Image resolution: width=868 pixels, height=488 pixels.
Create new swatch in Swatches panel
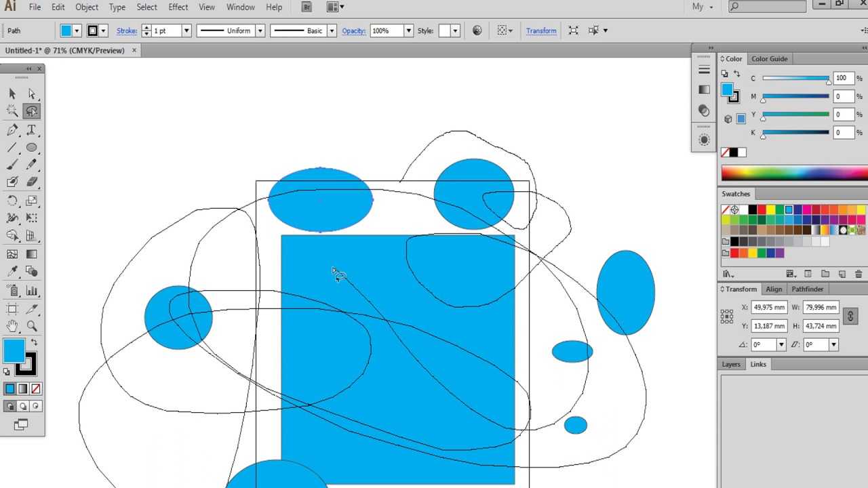[x=842, y=274]
